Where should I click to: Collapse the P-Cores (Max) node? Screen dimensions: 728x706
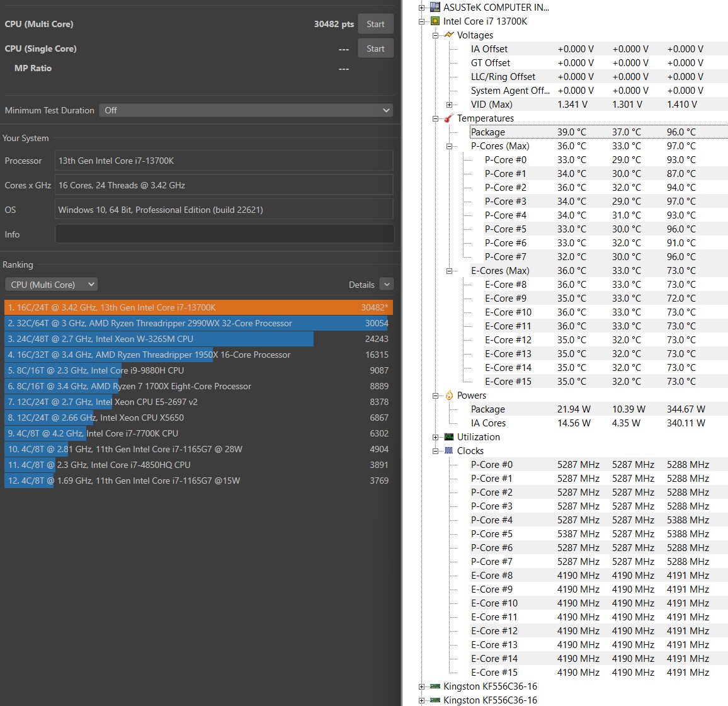pyautogui.click(x=450, y=146)
